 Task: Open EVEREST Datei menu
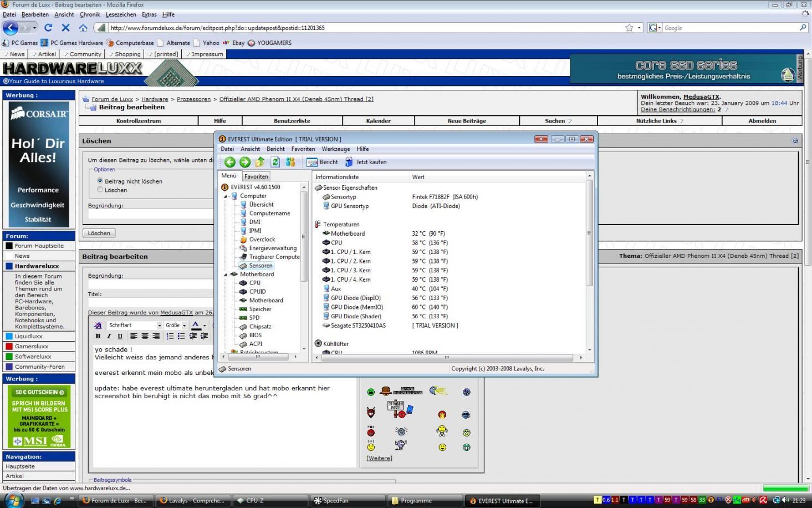[227, 149]
